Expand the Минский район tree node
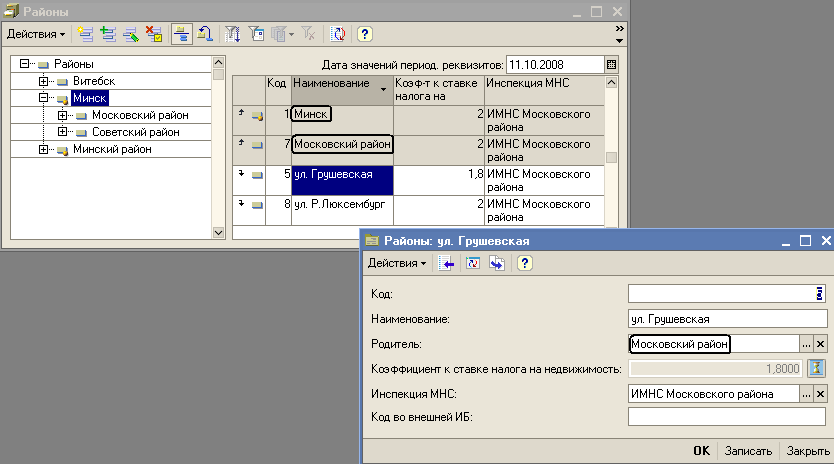 pyautogui.click(x=44, y=149)
